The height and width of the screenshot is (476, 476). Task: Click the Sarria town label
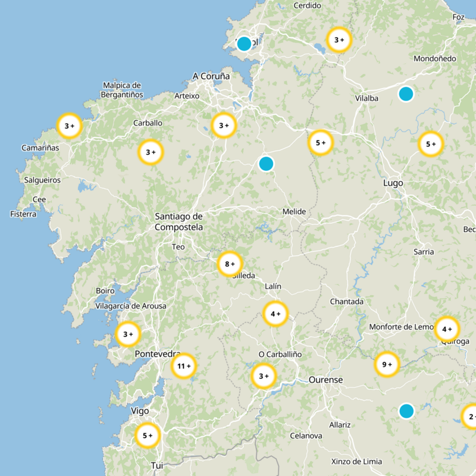coord(424,252)
